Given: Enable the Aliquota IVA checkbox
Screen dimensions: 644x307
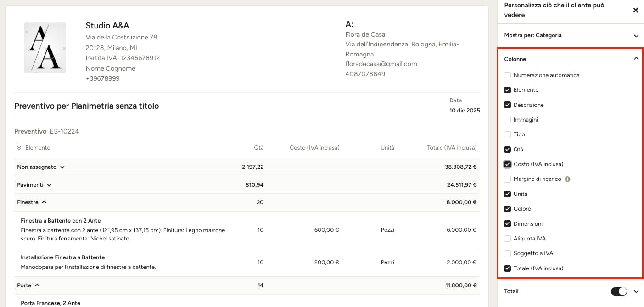Looking at the screenshot, I should point(507,239).
